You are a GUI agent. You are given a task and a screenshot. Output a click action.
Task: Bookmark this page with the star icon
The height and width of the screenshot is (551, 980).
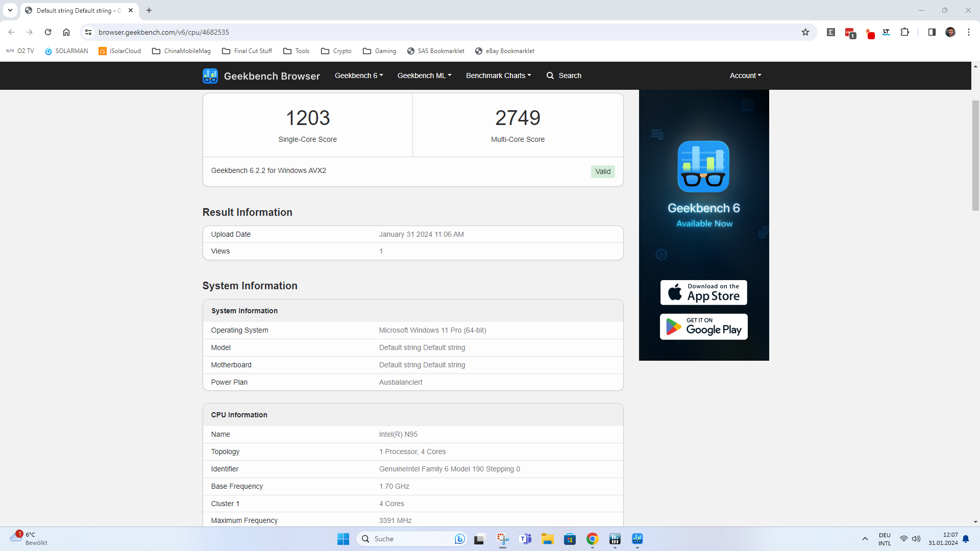click(805, 32)
